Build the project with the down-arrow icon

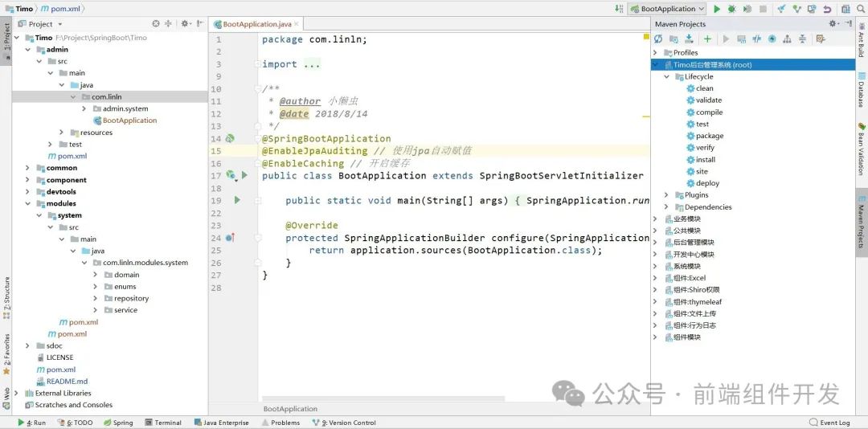pos(619,9)
